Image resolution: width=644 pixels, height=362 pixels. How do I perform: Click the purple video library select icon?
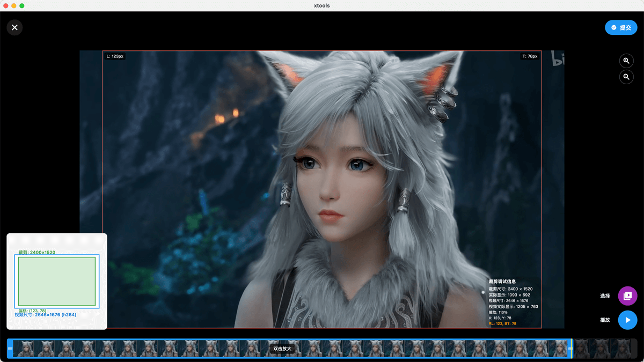(x=627, y=295)
